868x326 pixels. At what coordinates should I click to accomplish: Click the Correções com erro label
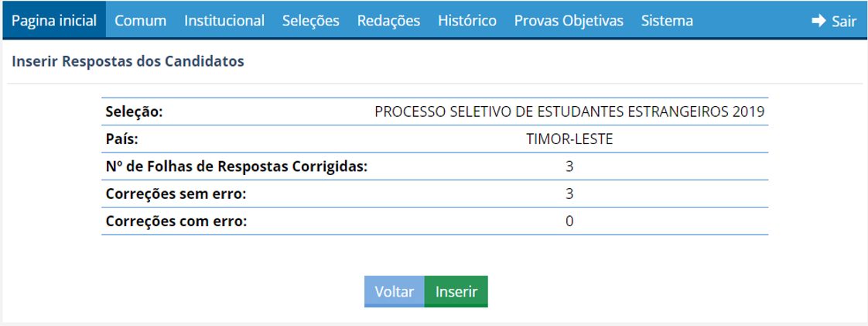[176, 221]
